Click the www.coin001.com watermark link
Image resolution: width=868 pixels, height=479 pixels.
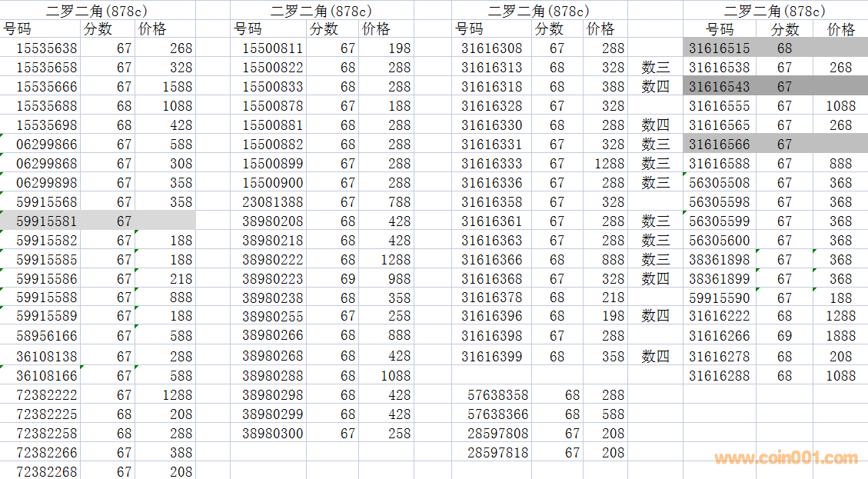[x=786, y=459]
